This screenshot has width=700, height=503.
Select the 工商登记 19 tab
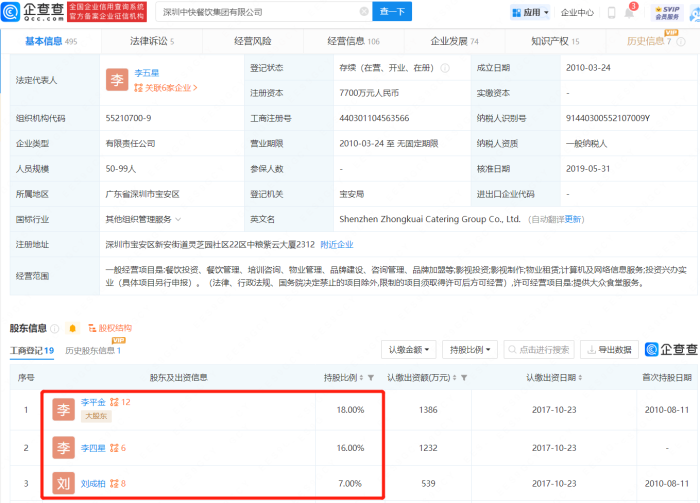(32, 351)
